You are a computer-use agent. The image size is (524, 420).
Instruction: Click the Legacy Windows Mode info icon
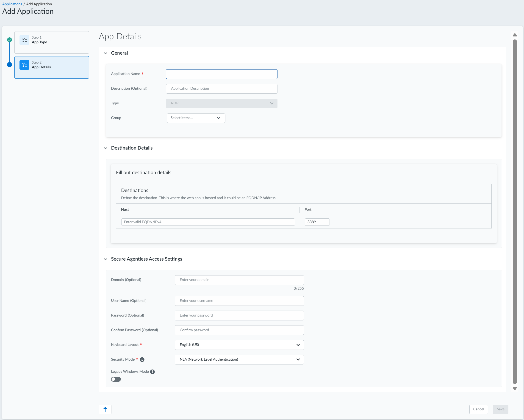point(152,372)
